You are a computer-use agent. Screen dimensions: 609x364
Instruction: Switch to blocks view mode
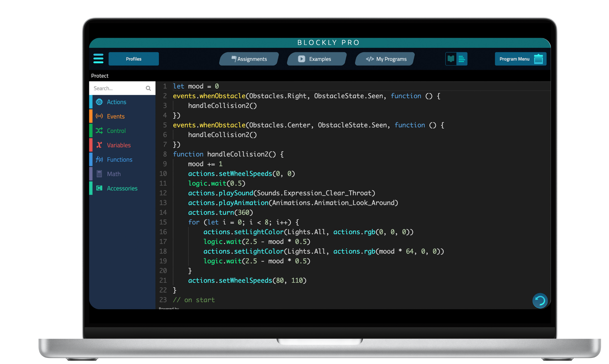coord(451,59)
